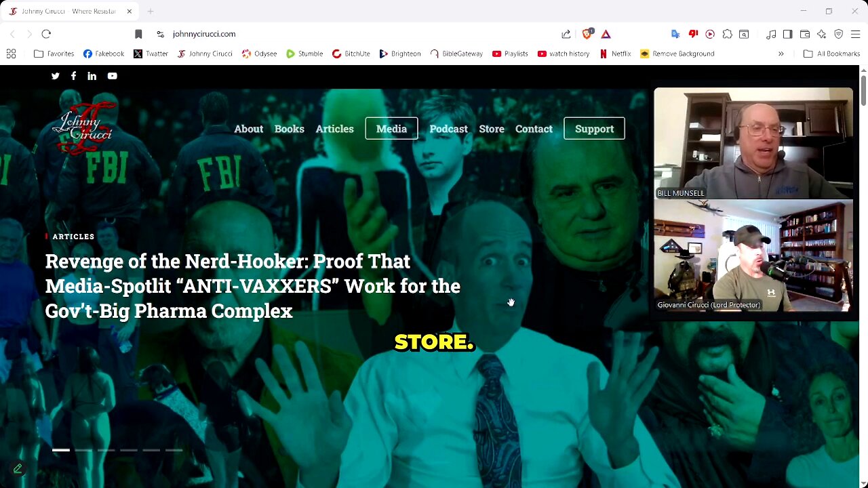Open the media music note control
This screenshot has height=488, width=868.
coord(771,34)
